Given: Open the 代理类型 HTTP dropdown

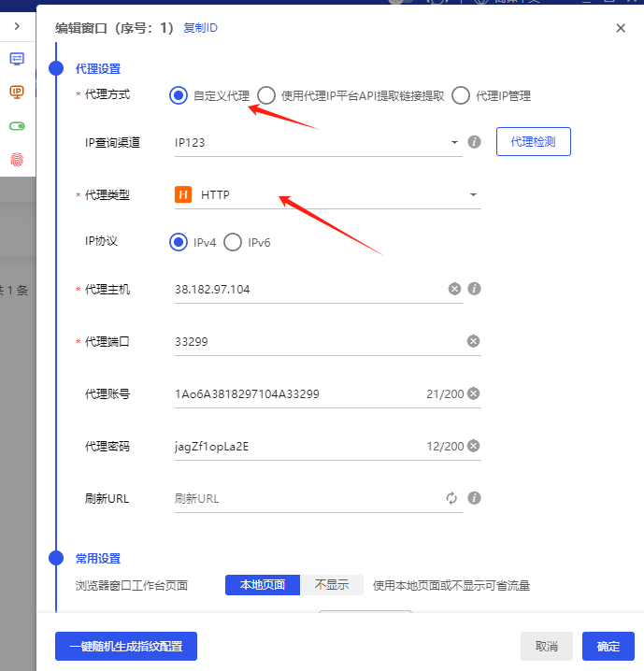Looking at the screenshot, I should (x=327, y=194).
